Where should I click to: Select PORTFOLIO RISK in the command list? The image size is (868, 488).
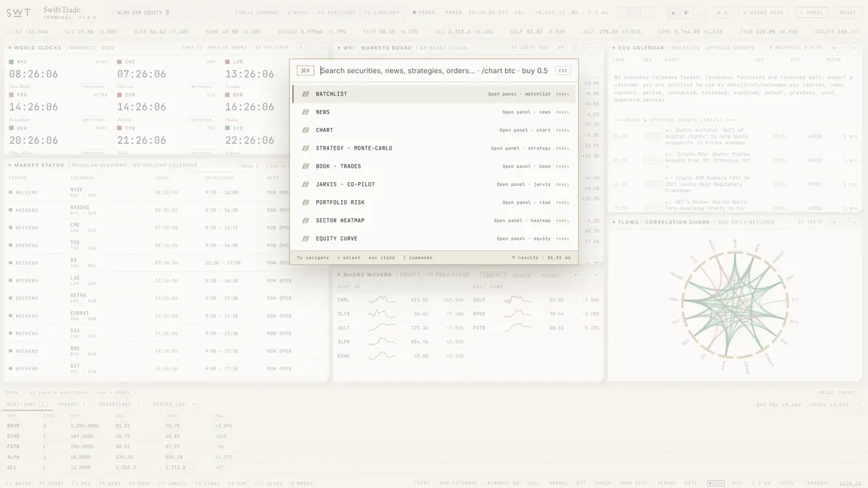(x=434, y=202)
